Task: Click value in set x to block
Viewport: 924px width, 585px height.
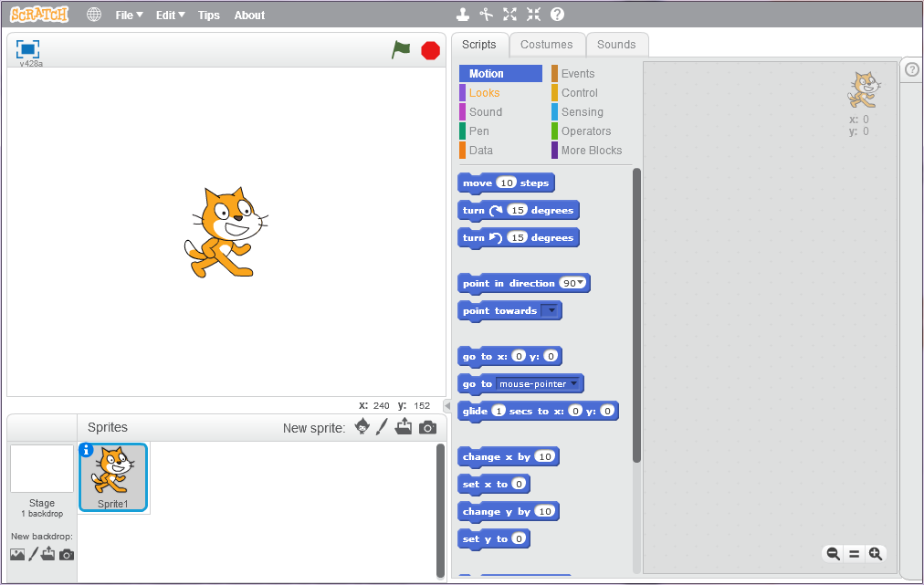Action: click(519, 484)
